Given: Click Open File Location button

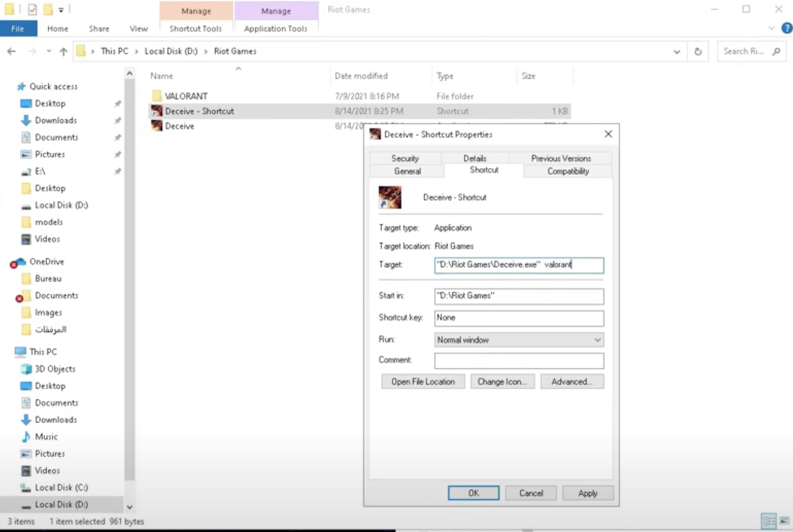Looking at the screenshot, I should click(423, 382).
